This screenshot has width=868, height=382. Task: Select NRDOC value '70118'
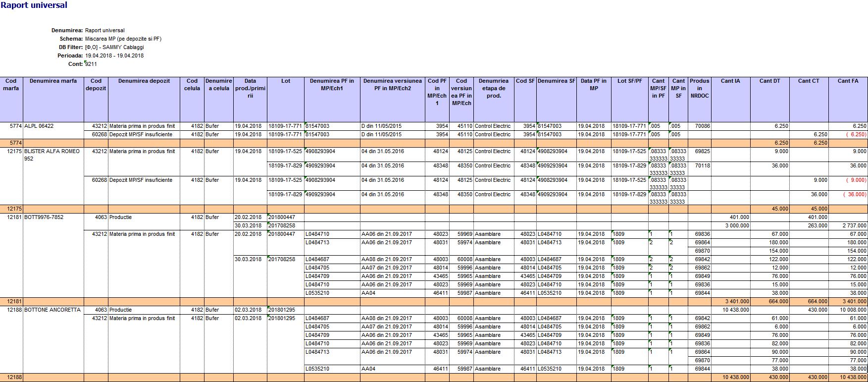[x=702, y=165]
